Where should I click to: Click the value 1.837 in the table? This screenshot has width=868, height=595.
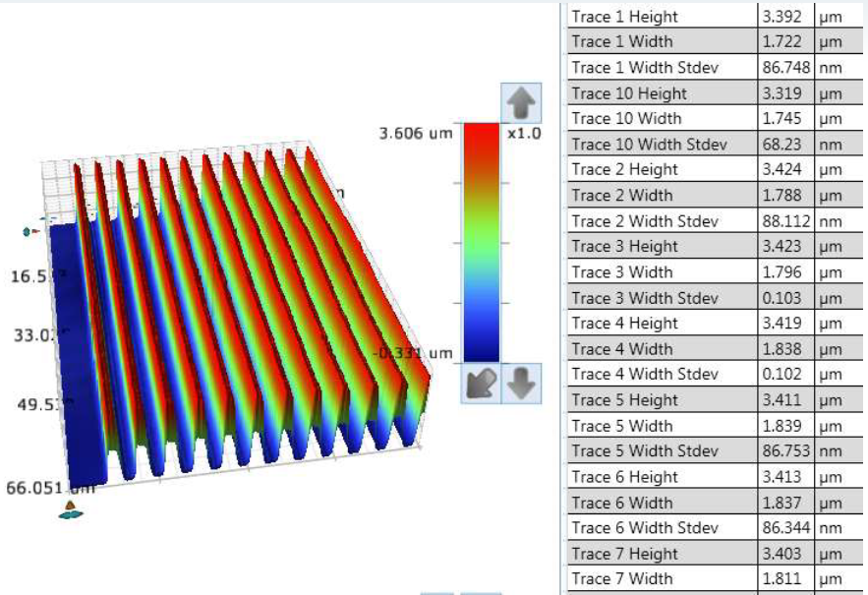[x=781, y=503]
